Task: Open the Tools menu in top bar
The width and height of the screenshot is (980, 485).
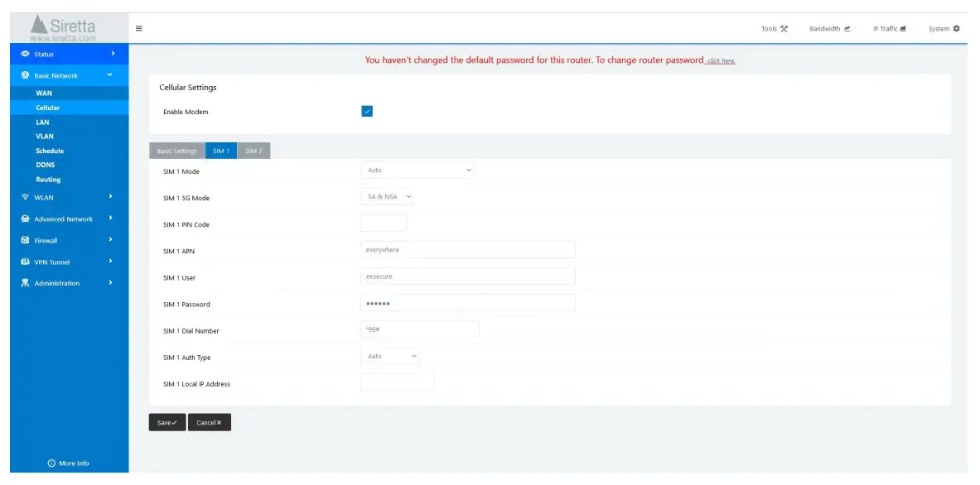Action: (x=775, y=29)
